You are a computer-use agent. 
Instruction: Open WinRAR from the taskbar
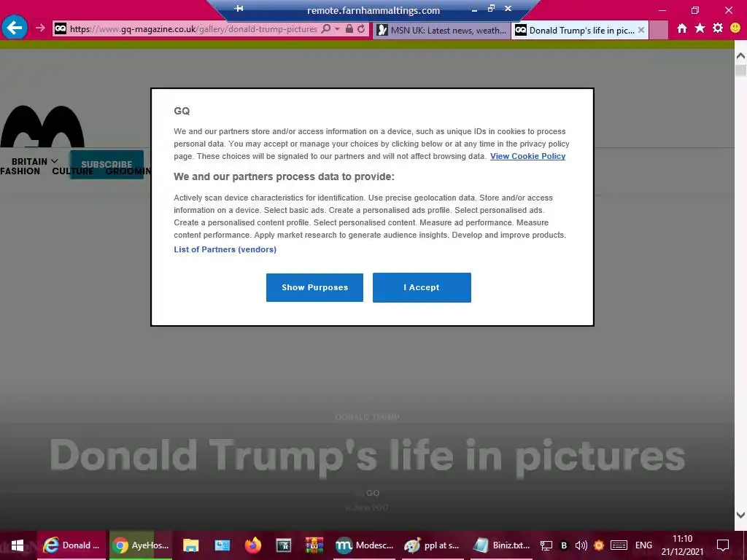tap(314, 545)
